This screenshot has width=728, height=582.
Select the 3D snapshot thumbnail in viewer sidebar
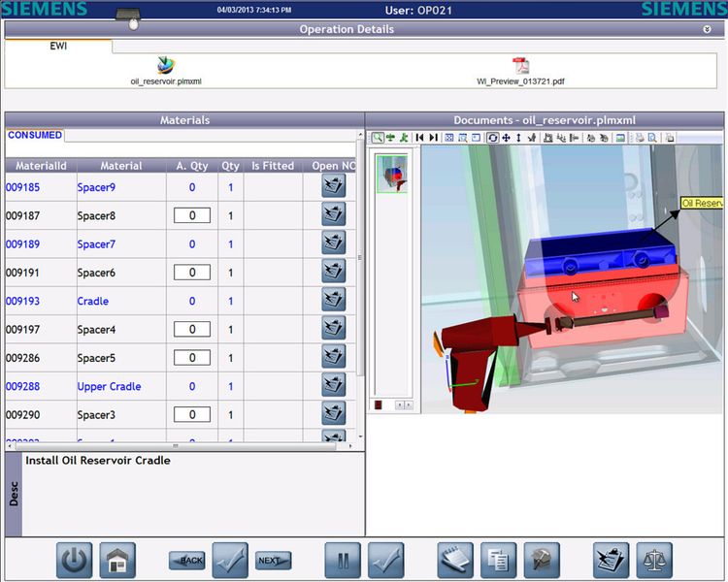click(392, 174)
